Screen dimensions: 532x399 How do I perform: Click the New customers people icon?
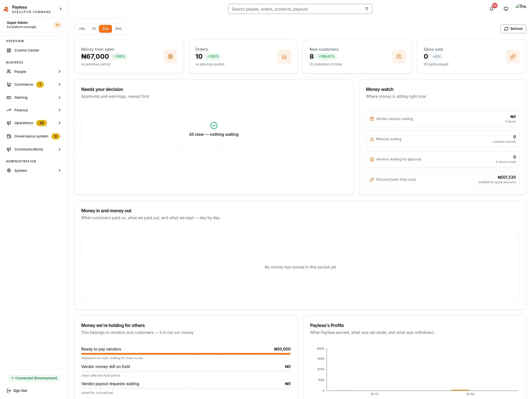click(398, 57)
